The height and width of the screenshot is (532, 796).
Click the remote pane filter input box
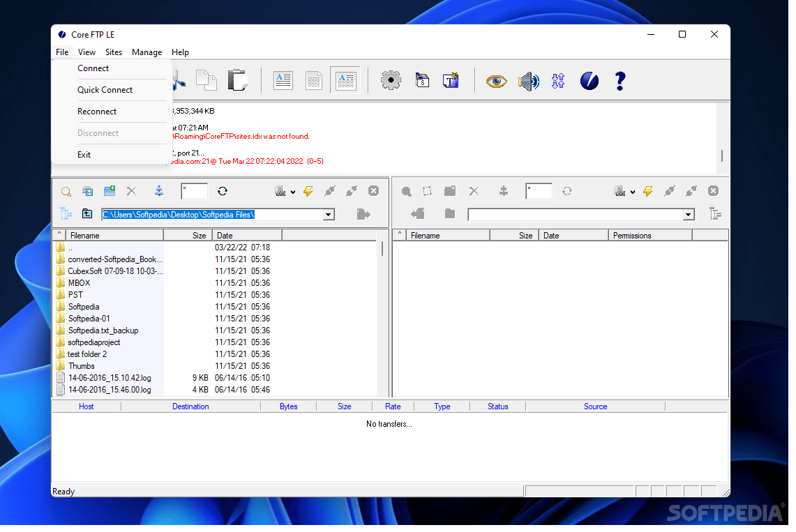coord(539,192)
